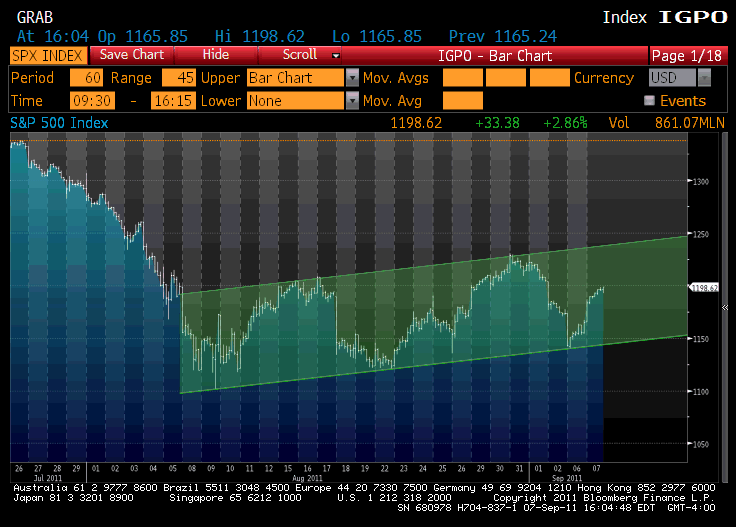Click the S&P 500 Index title label
Screen dimensions: 736x527
59,123
